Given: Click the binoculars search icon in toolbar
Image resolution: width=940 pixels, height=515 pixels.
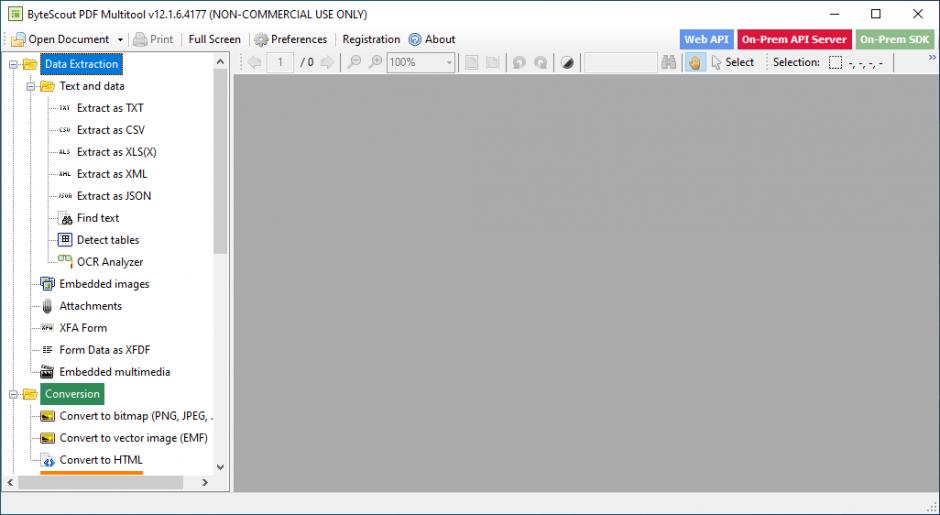Looking at the screenshot, I should (669, 62).
